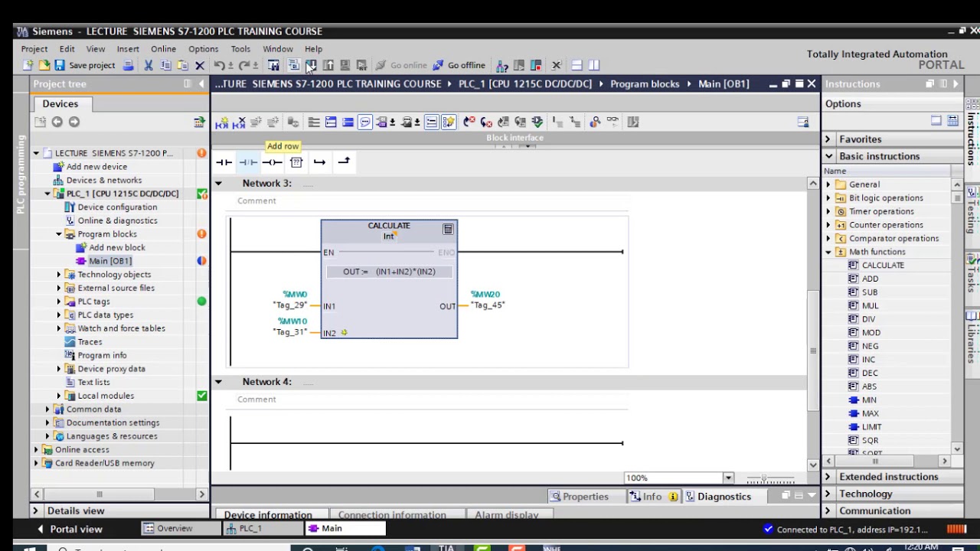The height and width of the screenshot is (551, 980).
Task: Expand Extended instructions palette
Action: [x=828, y=477]
